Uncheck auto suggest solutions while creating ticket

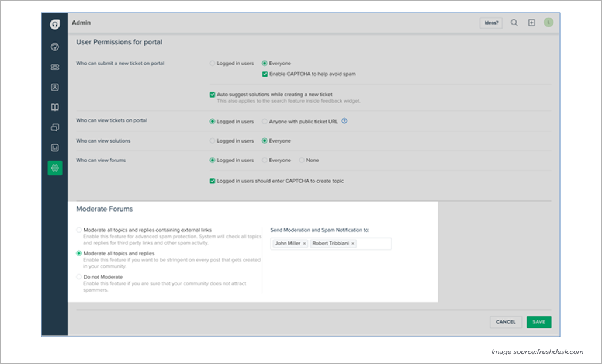point(212,93)
